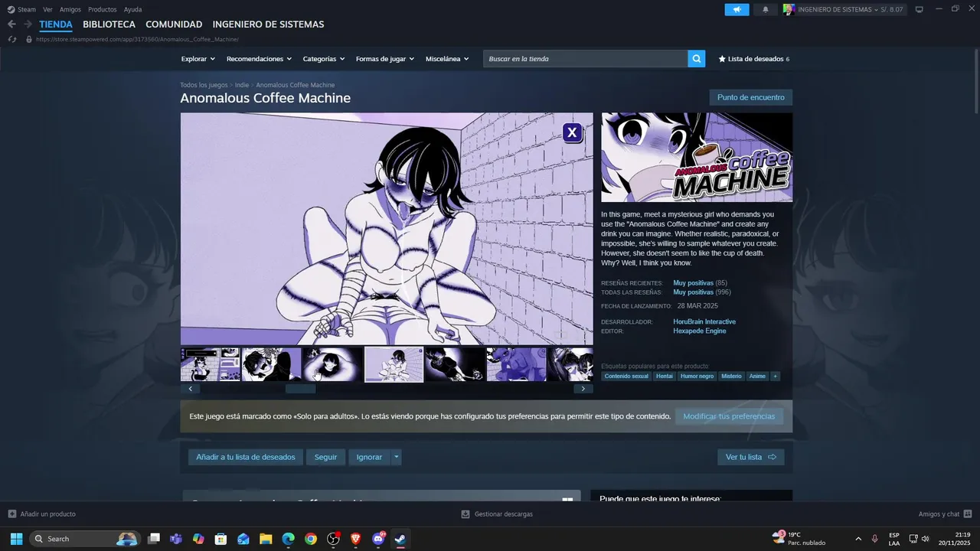Viewport: 980px width, 551px height.
Task: Click the Gestionar descargas download icon
Action: click(465, 514)
